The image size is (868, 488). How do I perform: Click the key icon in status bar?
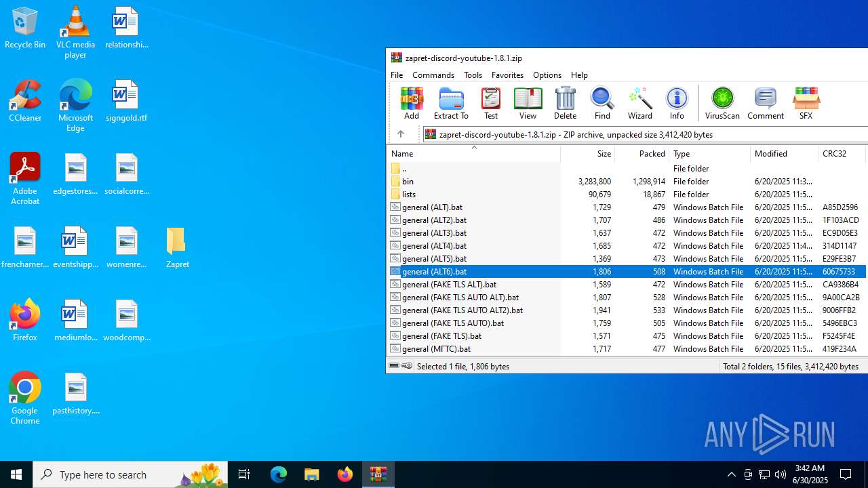click(x=407, y=366)
